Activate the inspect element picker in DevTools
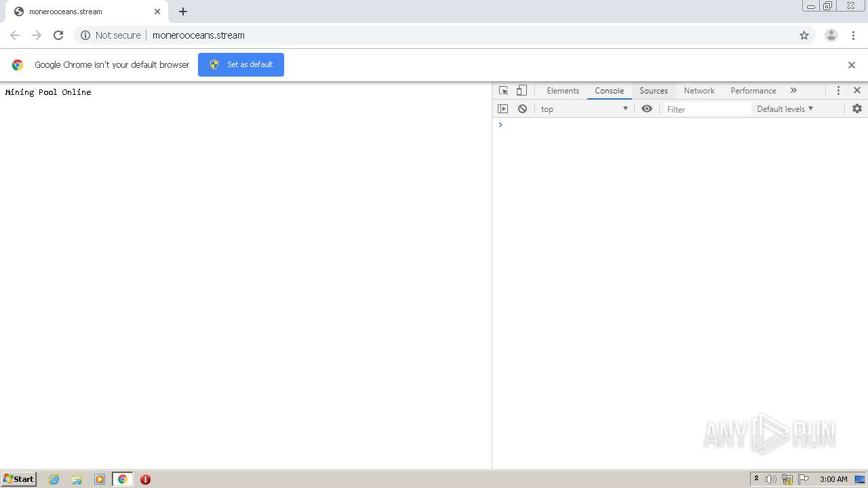Image resolution: width=868 pixels, height=488 pixels. 503,91
